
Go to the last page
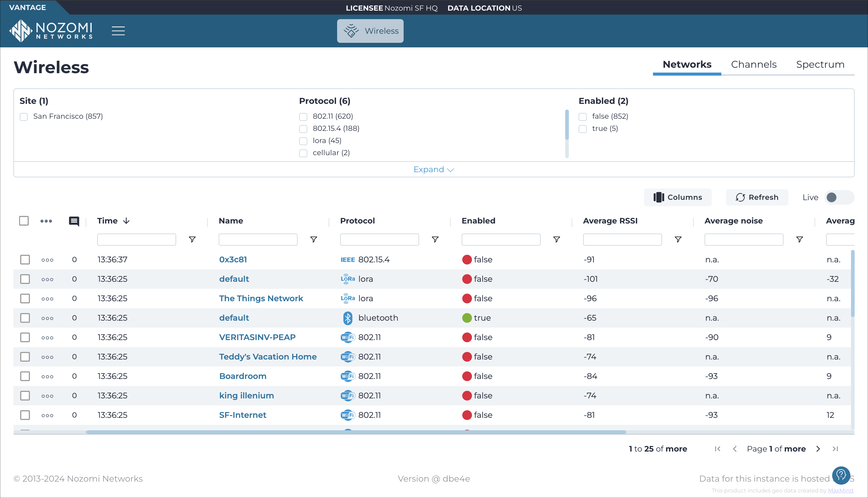[x=835, y=449]
